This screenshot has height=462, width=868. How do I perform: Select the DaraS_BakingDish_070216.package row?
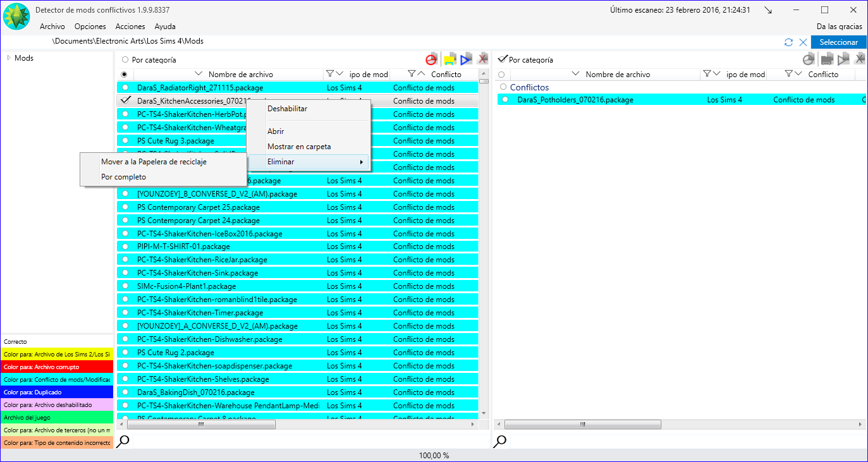(x=298, y=392)
